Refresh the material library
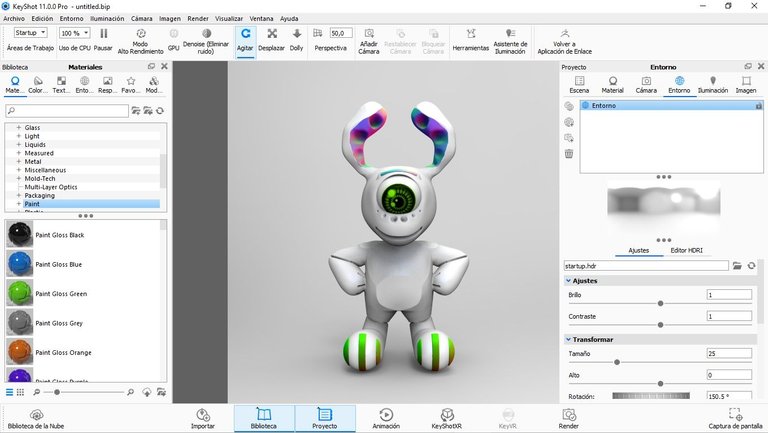Viewport: 768px width, 433px height. point(160,111)
